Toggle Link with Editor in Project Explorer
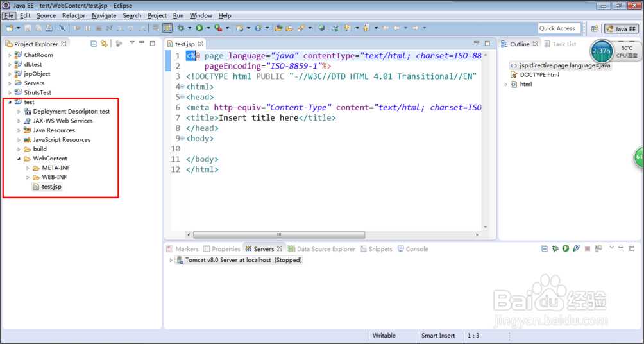Image resolution: width=644 pixels, height=344 pixels. tap(105, 44)
